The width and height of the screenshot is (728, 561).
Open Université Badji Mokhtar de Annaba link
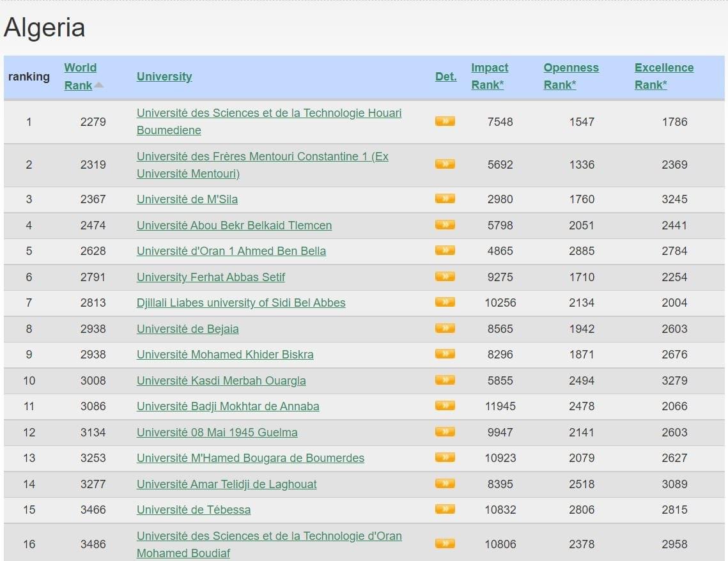[228, 406]
